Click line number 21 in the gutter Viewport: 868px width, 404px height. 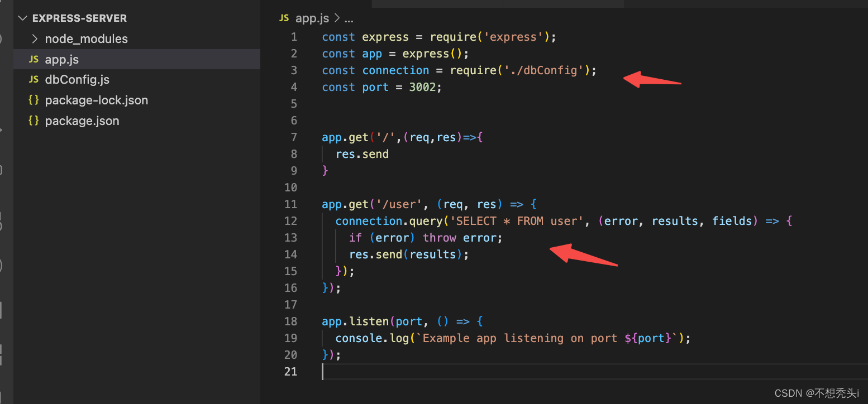pos(291,372)
